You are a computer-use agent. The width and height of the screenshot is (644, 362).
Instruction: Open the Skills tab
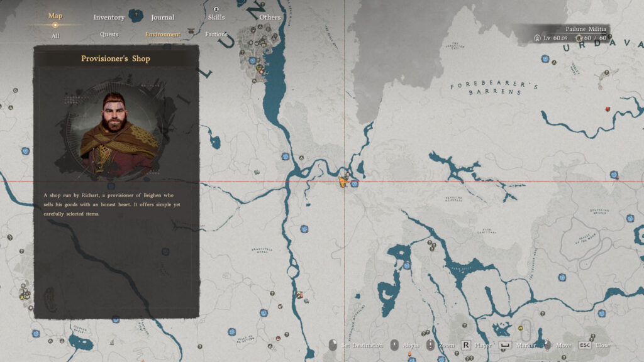pyautogui.click(x=216, y=17)
